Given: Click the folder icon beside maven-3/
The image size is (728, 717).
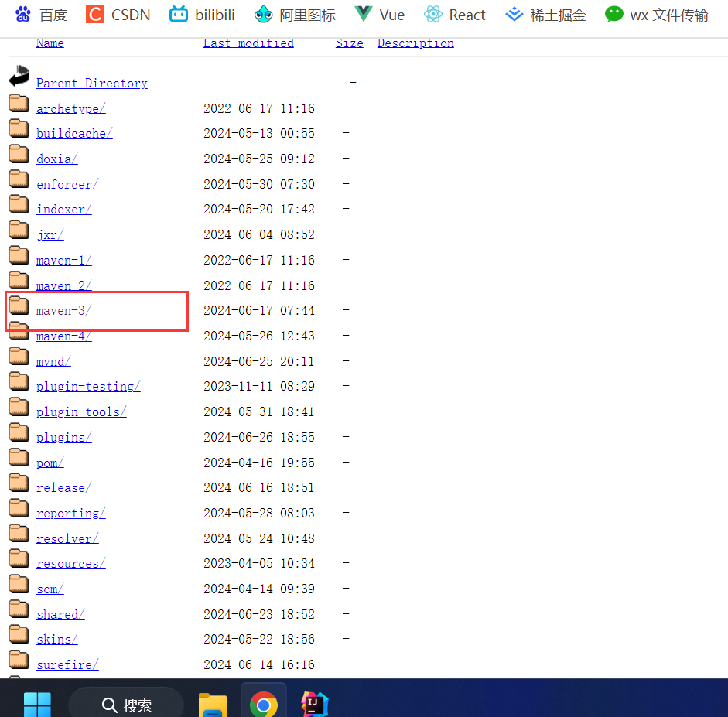Looking at the screenshot, I should click(x=19, y=306).
